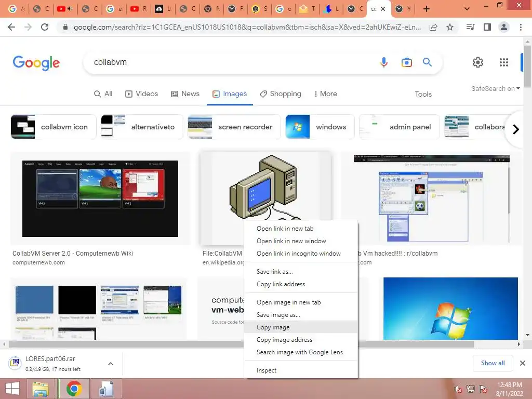Select the 'admin panel' suggestion chip
Viewport: 532px width, 399px height.
400,127
